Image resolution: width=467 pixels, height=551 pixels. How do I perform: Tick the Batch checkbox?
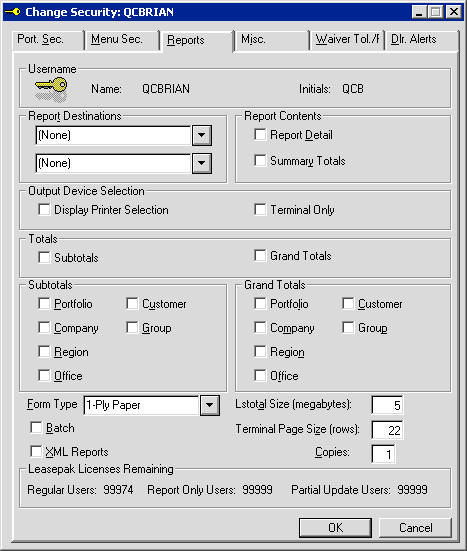tap(36, 428)
